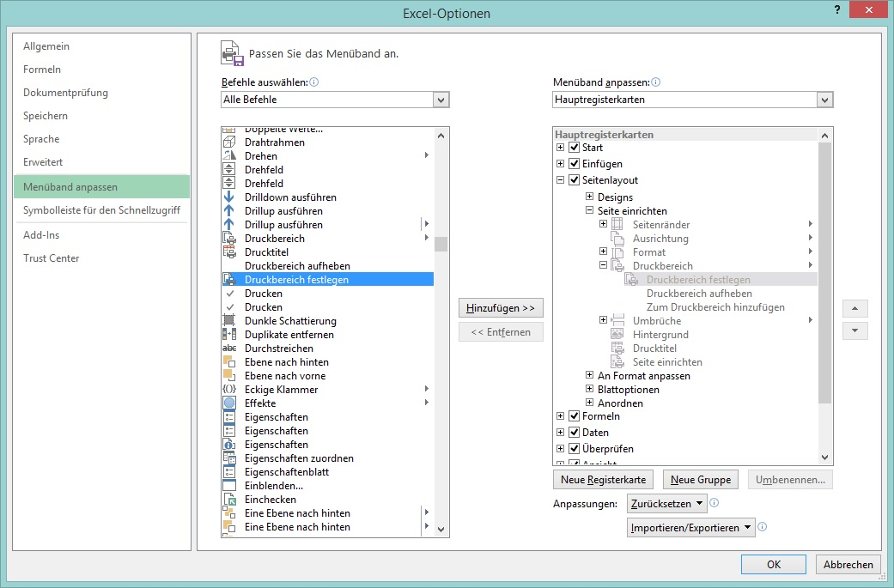Select Zum Druckbereich hinzufügen in tree
This screenshot has height=588, width=894.
[x=715, y=307]
